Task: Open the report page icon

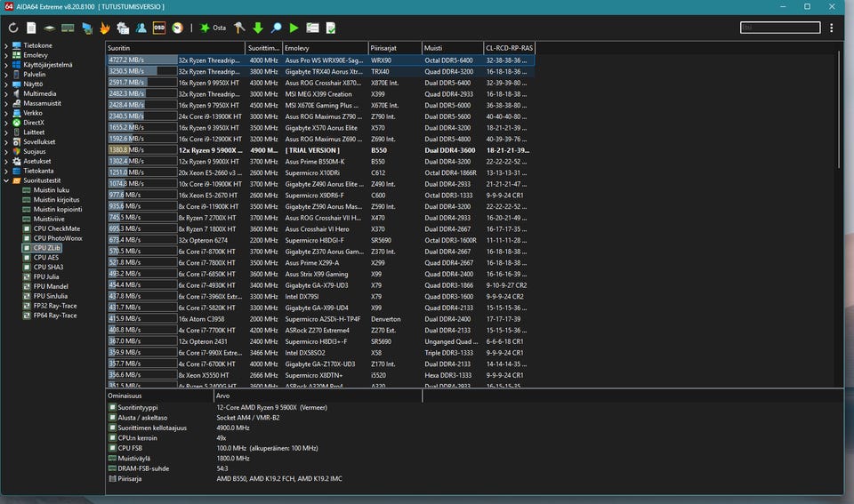Action: (x=31, y=28)
